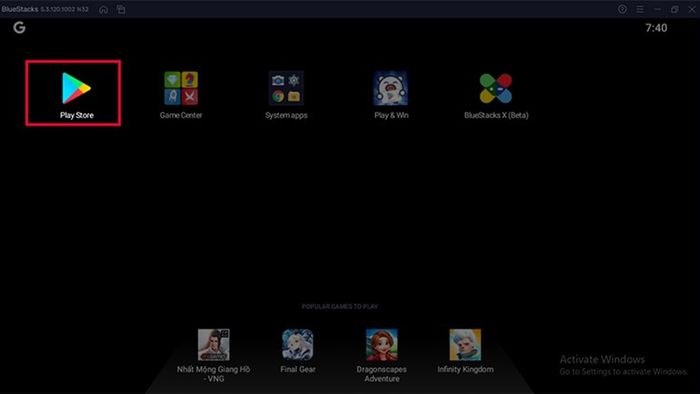
Task: Open Nhất Mộng Giang Hồ - VNG game
Action: [213, 344]
